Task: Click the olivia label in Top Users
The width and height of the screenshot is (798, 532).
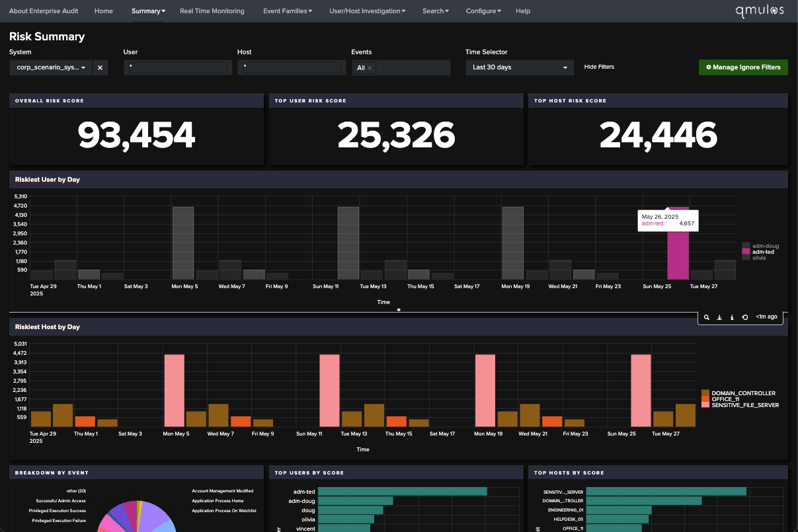Action: (x=308, y=519)
